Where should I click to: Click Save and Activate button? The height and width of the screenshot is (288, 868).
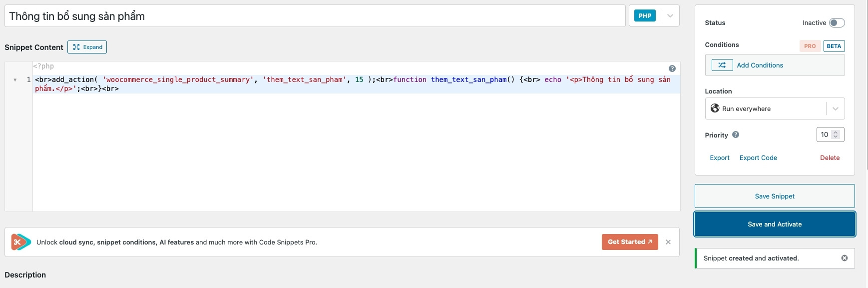775,224
